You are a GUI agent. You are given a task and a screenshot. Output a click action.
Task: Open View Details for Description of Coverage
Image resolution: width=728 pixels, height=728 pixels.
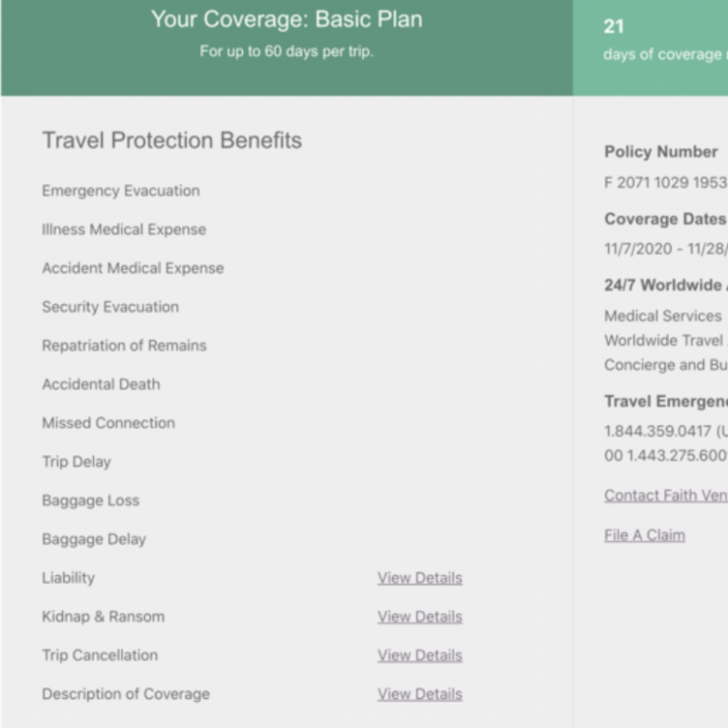click(x=420, y=694)
